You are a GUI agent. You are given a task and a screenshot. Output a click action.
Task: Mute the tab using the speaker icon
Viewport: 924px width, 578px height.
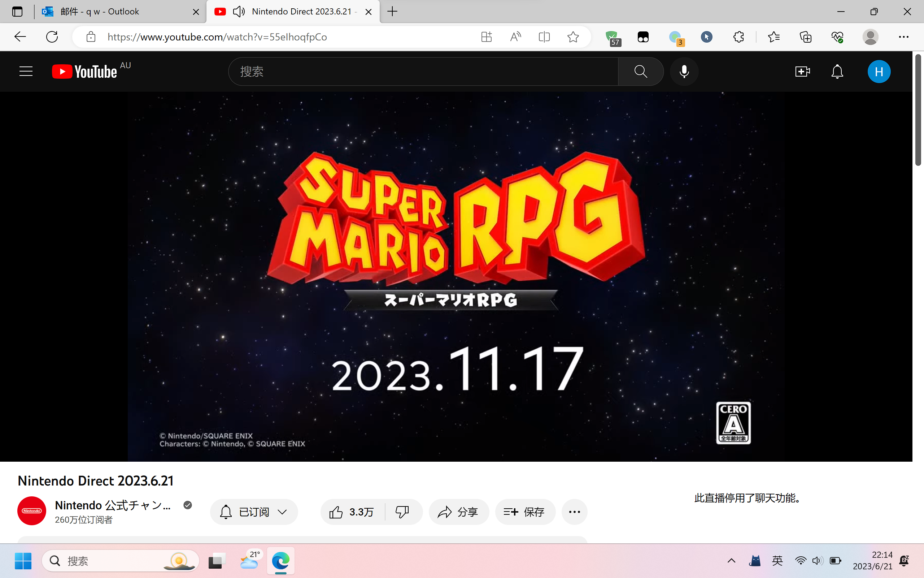click(239, 12)
